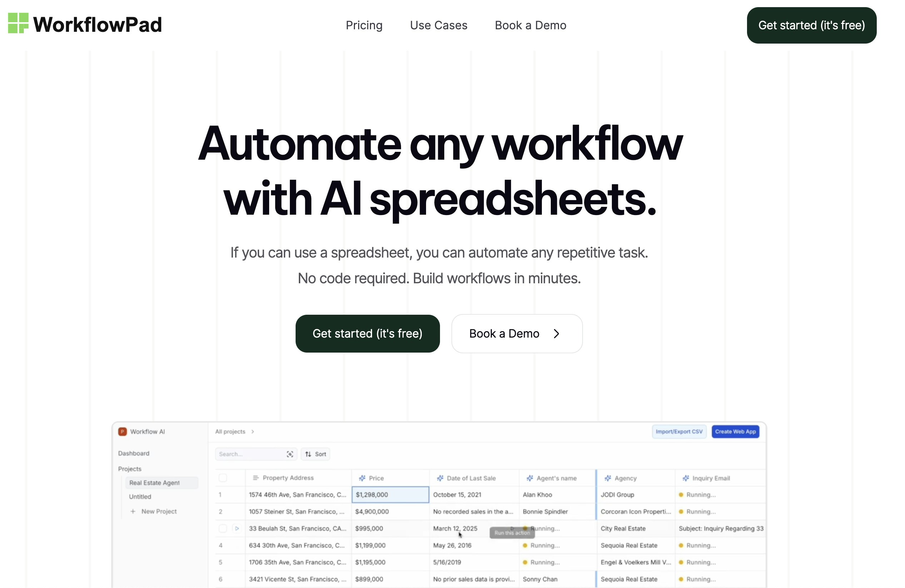This screenshot has height=588, width=905.
Task: Click the 3421 Vicente St address cell
Action: point(298,579)
